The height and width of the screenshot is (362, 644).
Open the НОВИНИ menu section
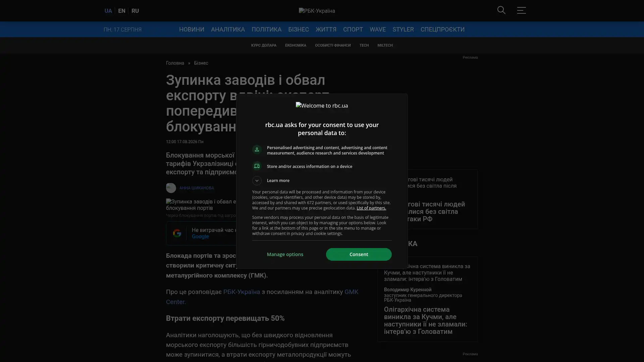click(x=192, y=29)
